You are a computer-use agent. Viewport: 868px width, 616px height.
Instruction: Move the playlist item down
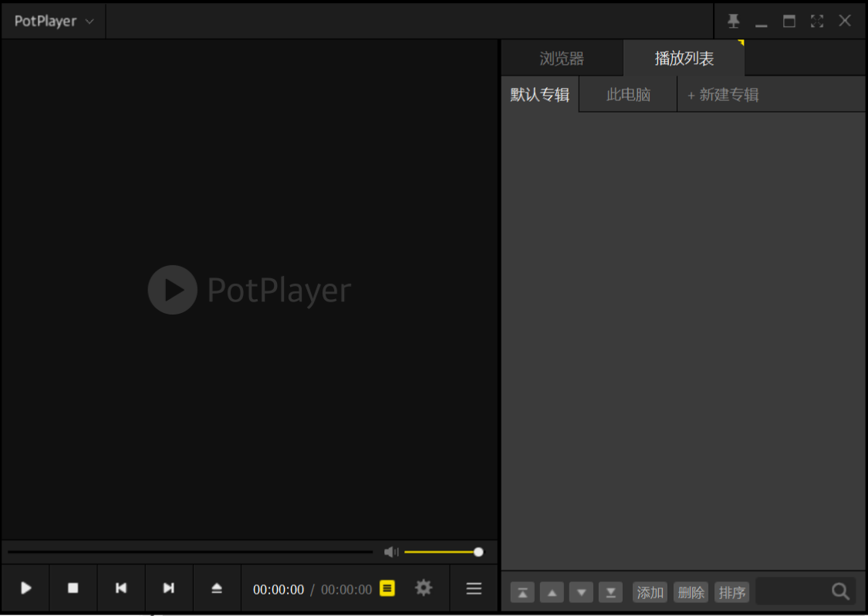tap(581, 592)
